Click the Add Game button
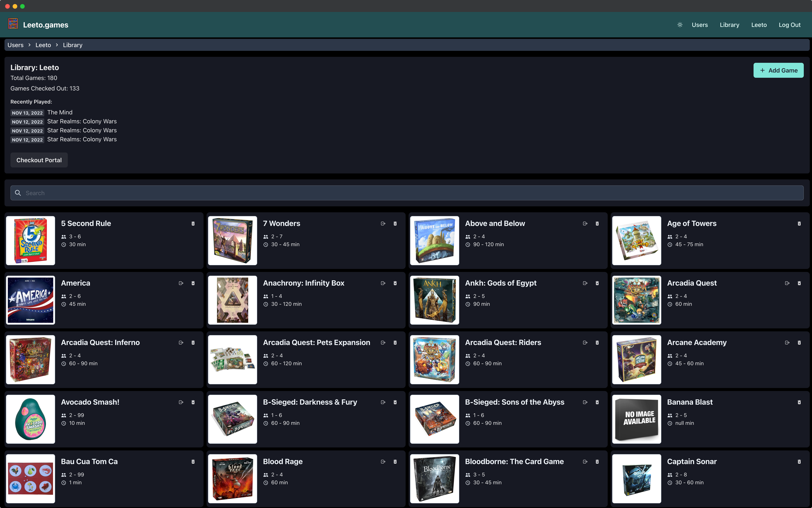Screen dimensions: 812x508 pyautogui.click(x=778, y=70)
